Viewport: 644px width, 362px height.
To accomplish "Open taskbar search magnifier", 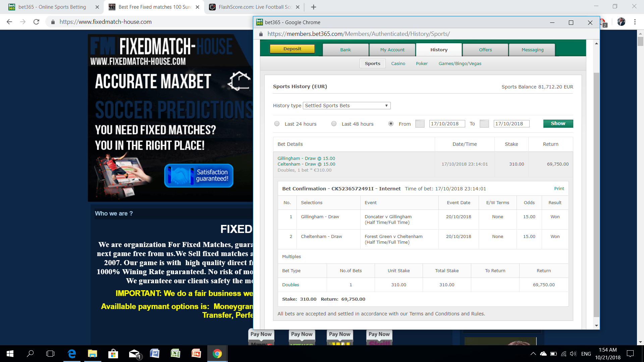I will pyautogui.click(x=30, y=354).
